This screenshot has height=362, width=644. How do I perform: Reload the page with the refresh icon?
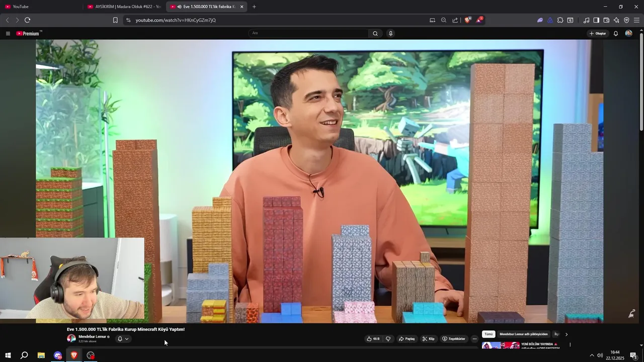(27, 20)
